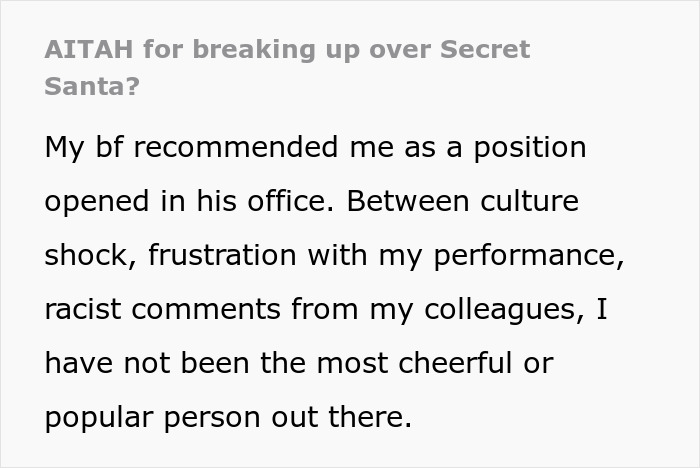Click the word "position" in the body text
This screenshot has width=700, height=468.
tap(528, 148)
